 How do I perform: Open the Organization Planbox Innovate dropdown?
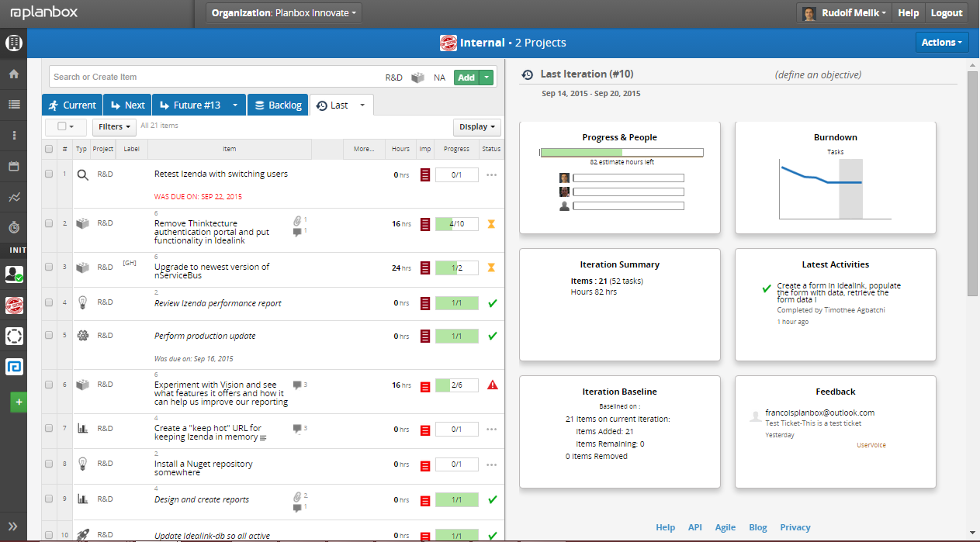pyautogui.click(x=284, y=13)
